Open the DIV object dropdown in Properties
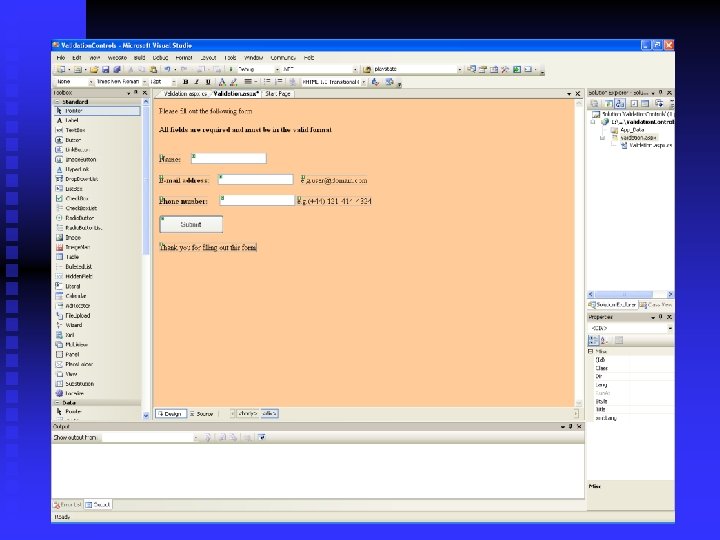 tap(670, 328)
